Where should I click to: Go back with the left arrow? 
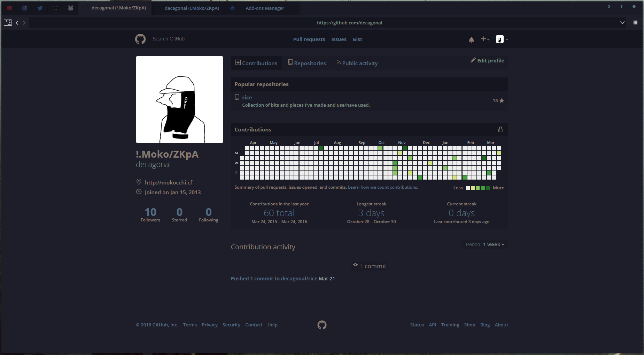coord(17,23)
